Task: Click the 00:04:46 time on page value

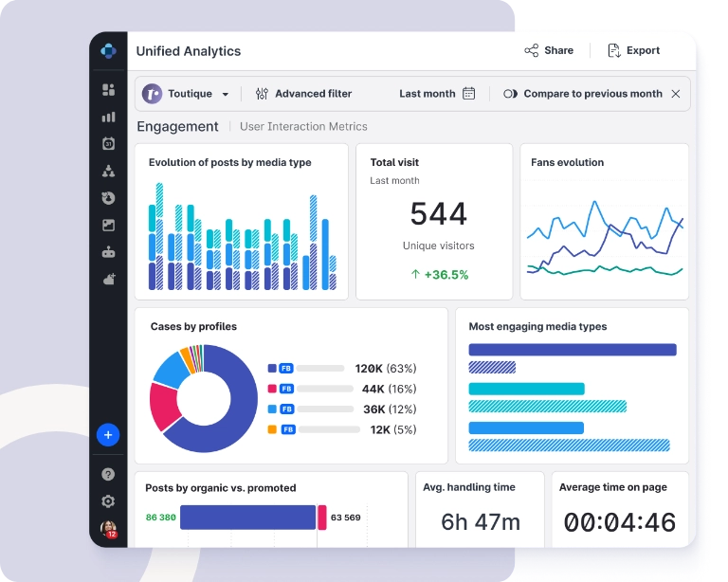Action: tap(619, 522)
